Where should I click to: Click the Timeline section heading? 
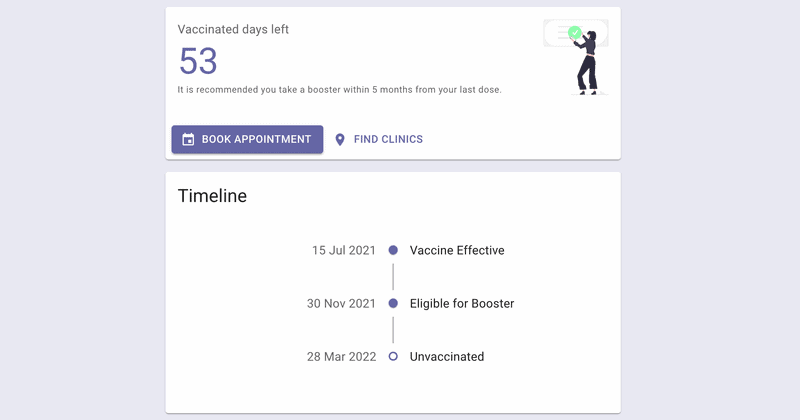(212, 196)
